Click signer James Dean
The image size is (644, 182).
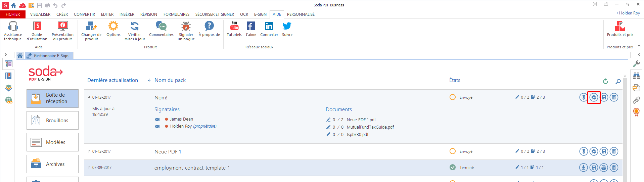[181, 119]
